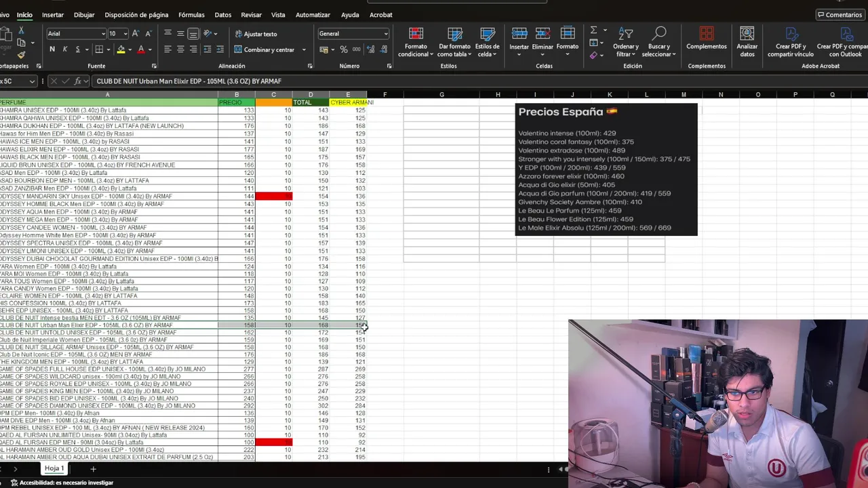Open the fill color dropdown arrow

(x=130, y=49)
